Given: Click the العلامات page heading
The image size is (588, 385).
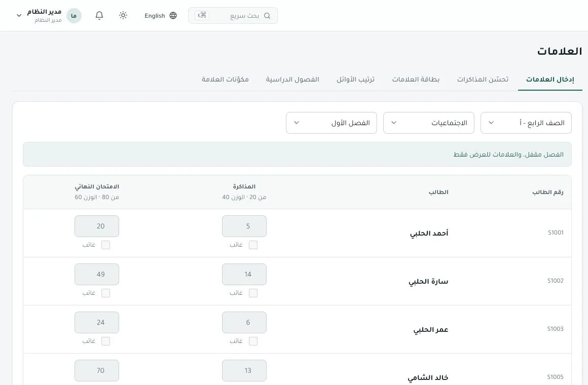Looking at the screenshot, I should pos(560,51).
